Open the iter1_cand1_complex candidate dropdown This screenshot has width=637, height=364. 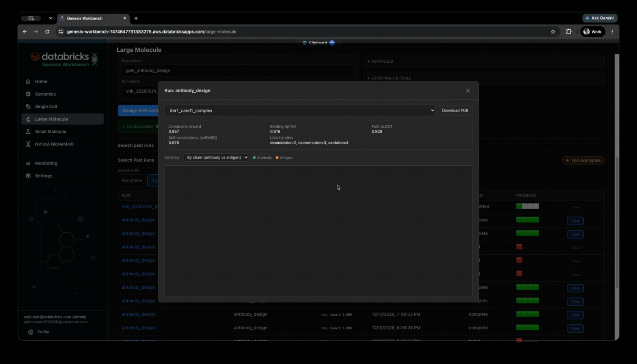[300, 110]
